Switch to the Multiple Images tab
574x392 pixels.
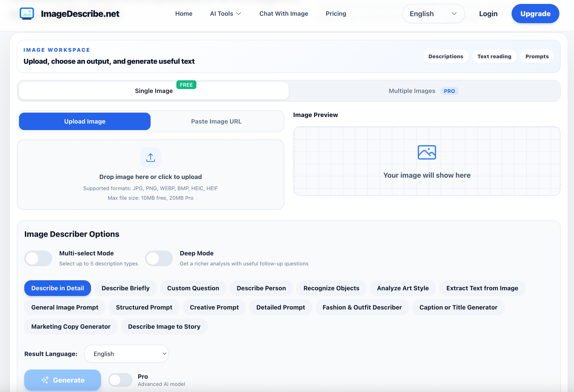click(424, 91)
